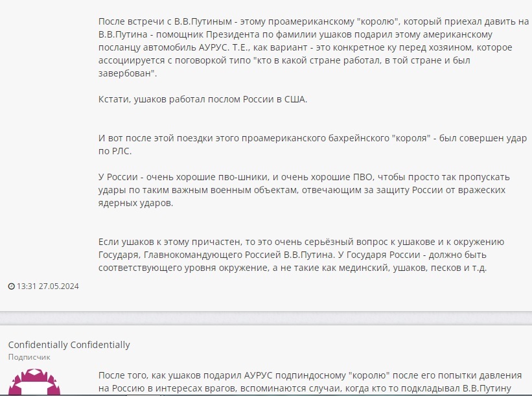
Task: Click the clock icon beside 13:31 timestamp
Action: (x=11, y=286)
